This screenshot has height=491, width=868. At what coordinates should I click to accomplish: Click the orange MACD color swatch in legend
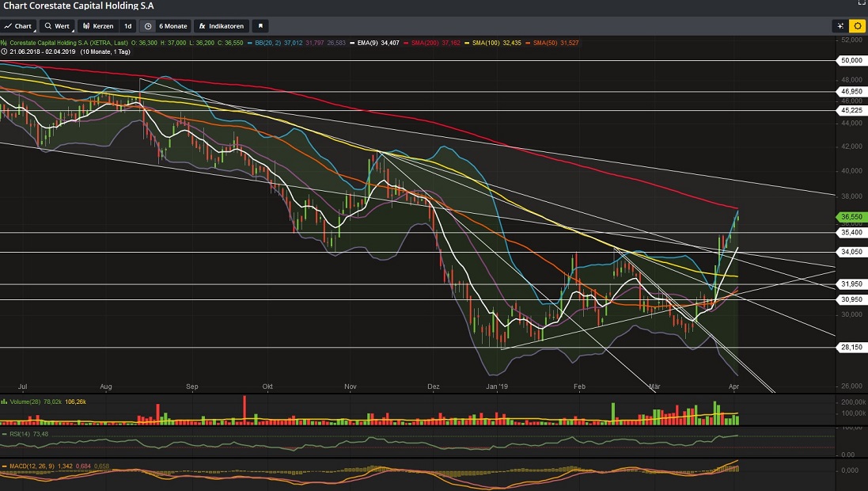tap(5, 466)
